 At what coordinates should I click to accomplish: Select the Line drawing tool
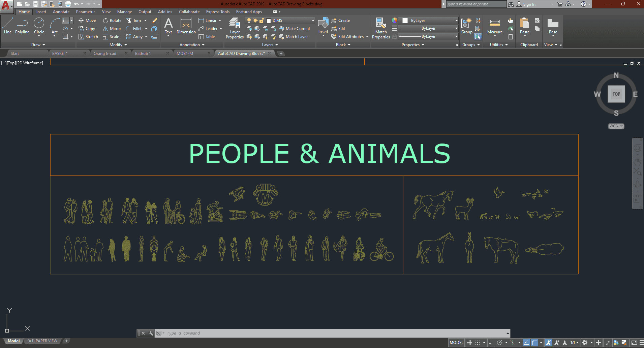[x=8, y=26]
